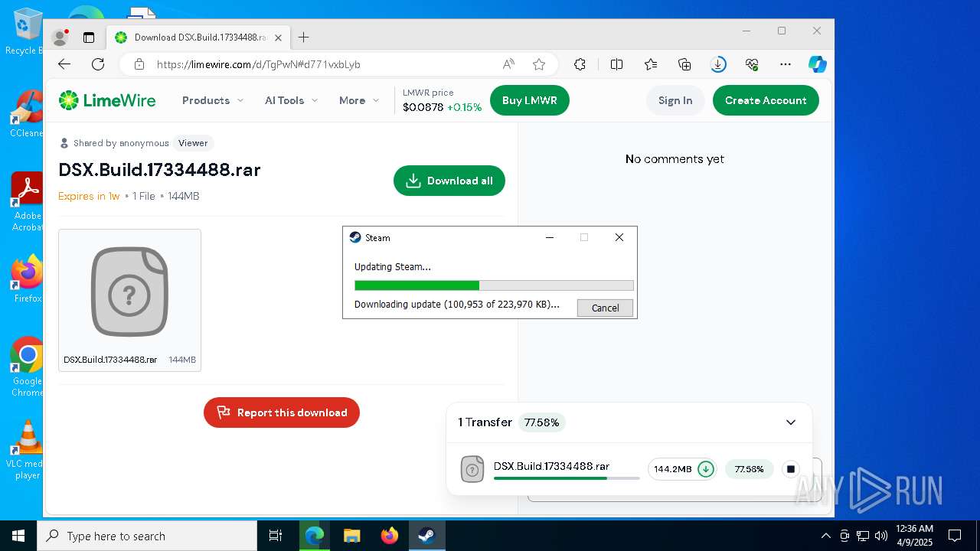Open the Windows Start menu

18,536
